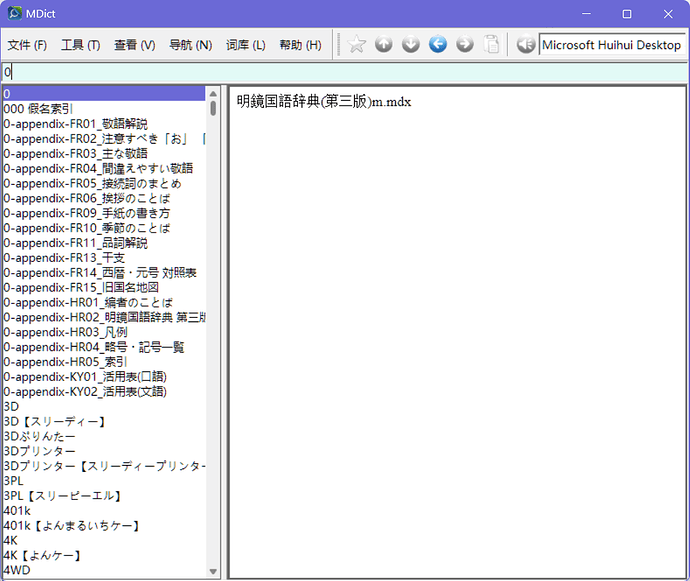Click the MDict app logo icon
The width and height of the screenshot is (690, 581).
click(x=15, y=13)
